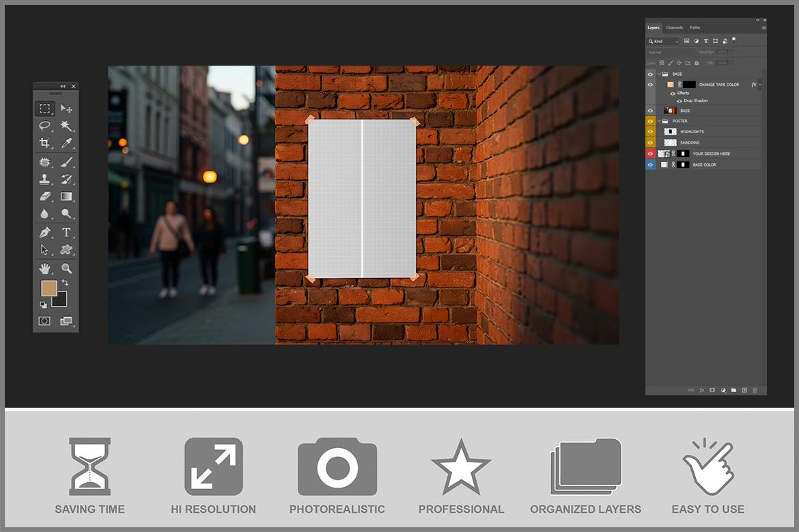Switch to the Channels tab
Image resolution: width=799 pixels, height=532 pixels.
tap(674, 27)
